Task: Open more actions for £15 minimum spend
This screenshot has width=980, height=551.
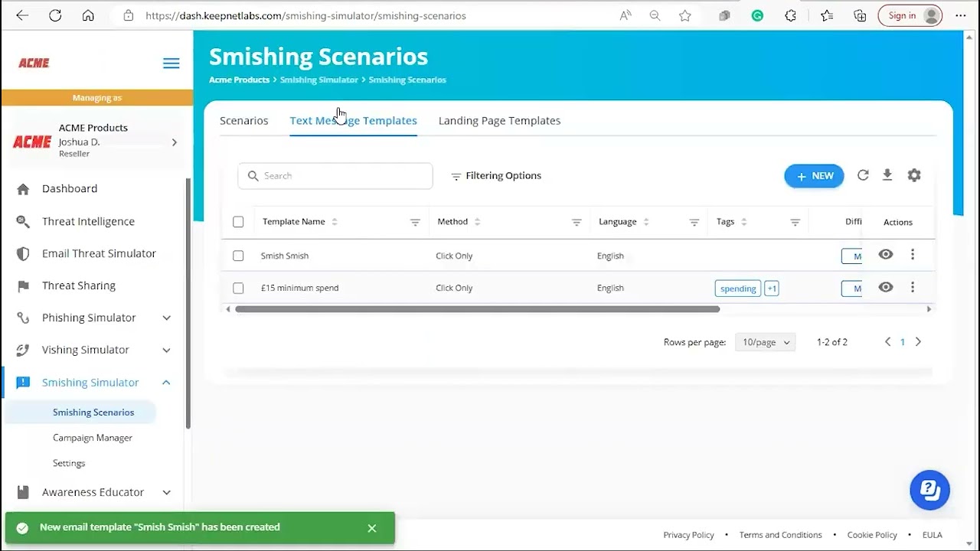Action: click(913, 288)
